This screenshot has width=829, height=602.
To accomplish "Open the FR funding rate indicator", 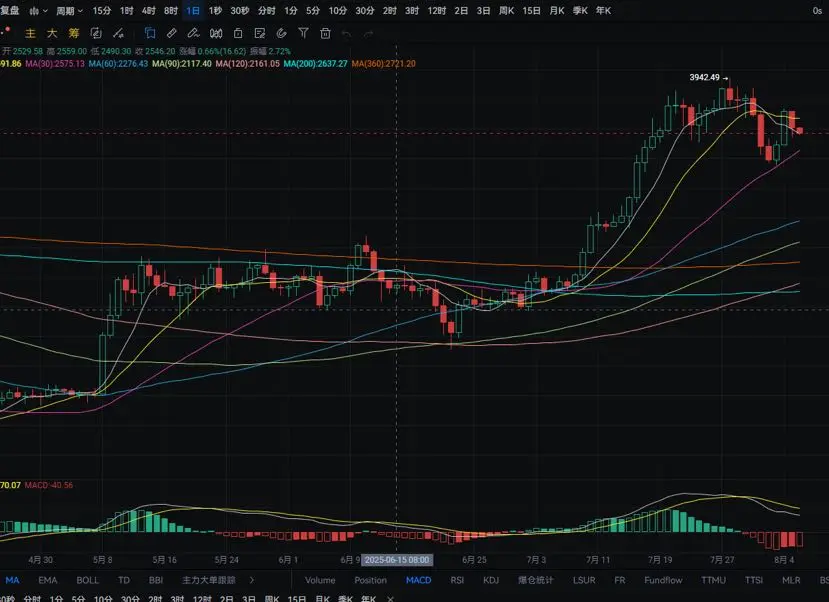I will click(620, 580).
